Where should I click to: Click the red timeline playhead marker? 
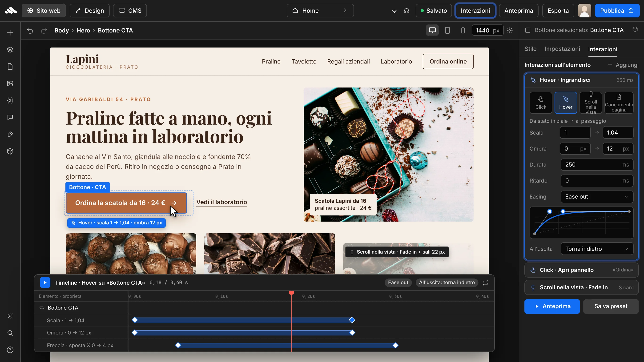click(x=291, y=293)
